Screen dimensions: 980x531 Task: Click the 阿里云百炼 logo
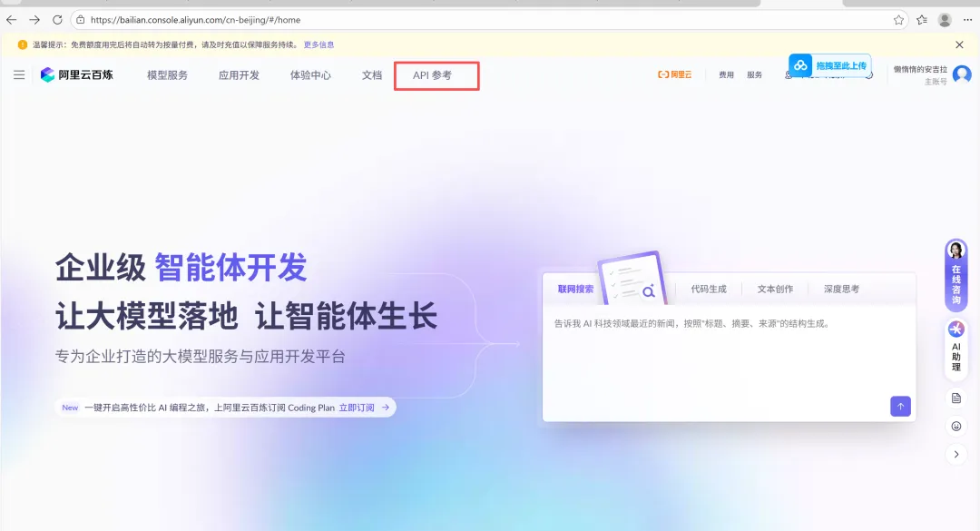pyautogui.click(x=77, y=75)
